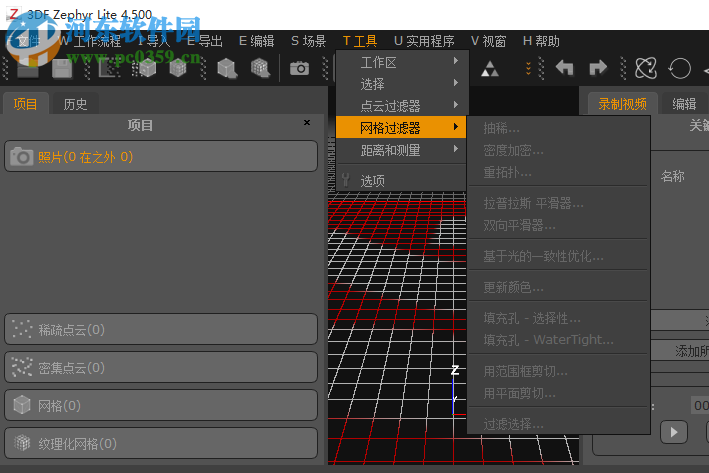This screenshot has height=473, width=709.
Task: Select the orbit navigation icon
Action: (x=646, y=69)
